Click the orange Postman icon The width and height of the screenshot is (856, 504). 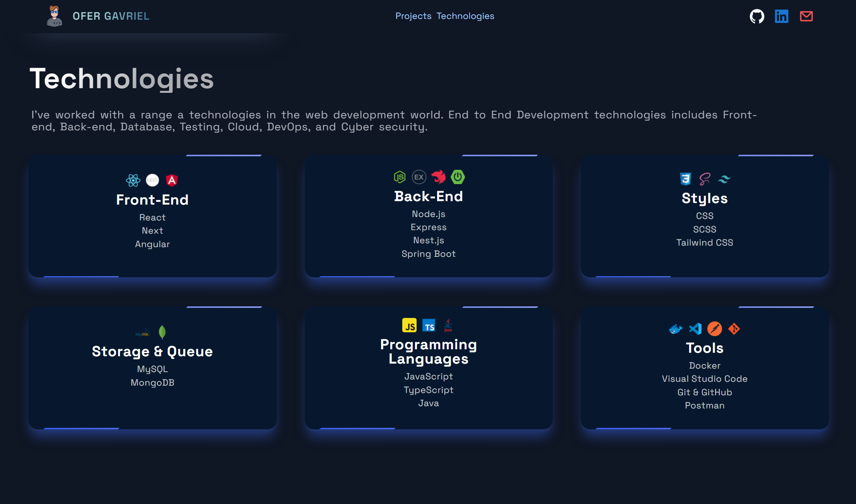pyautogui.click(x=715, y=329)
